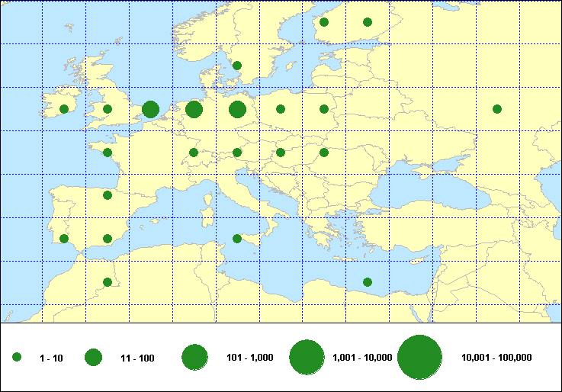Select the westernmost marker in Finland

tap(324, 22)
